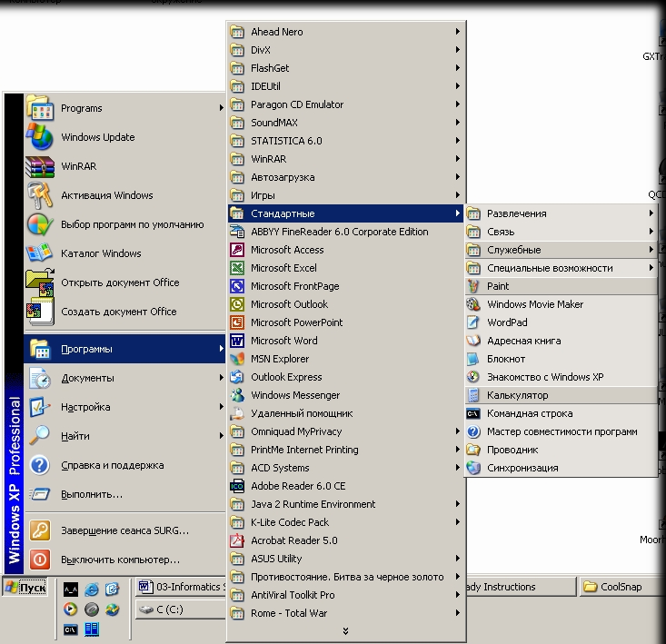
Task: Open the Автозагрузка program group
Action: (346, 177)
